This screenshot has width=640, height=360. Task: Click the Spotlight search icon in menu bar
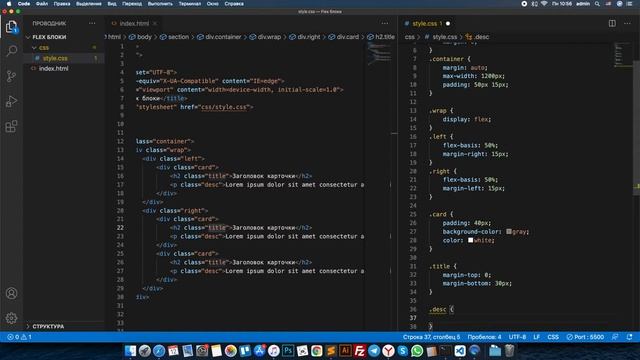tap(597, 4)
